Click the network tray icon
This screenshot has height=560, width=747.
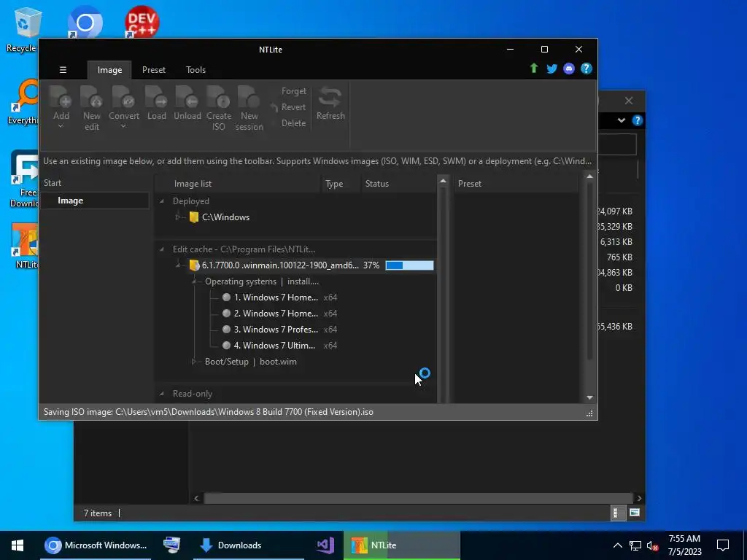tap(635, 545)
